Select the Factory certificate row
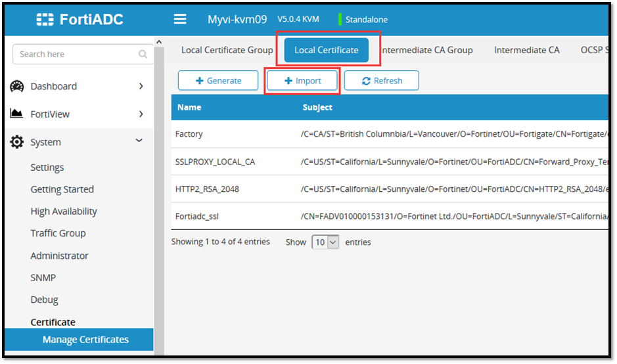 (x=390, y=134)
